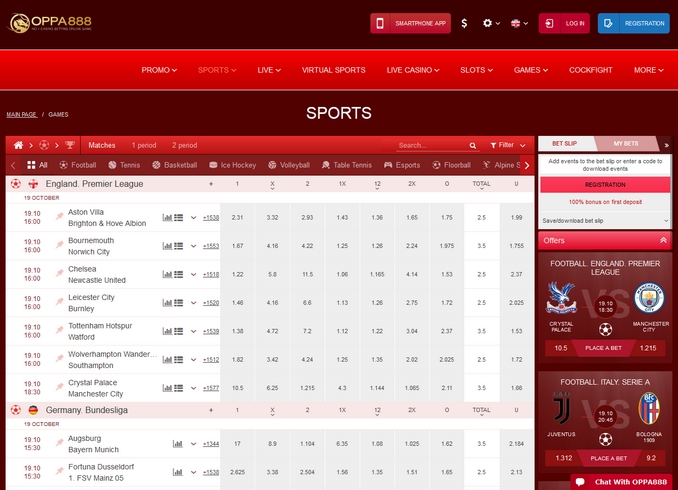Open +1577 markets for Crystal Palace match

pyautogui.click(x=211, y=388)
